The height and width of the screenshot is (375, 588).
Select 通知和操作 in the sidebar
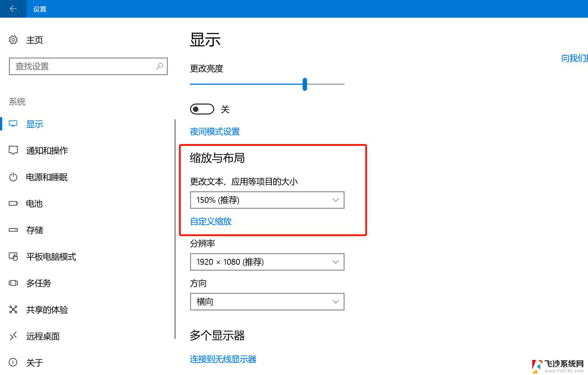[47, 150]
